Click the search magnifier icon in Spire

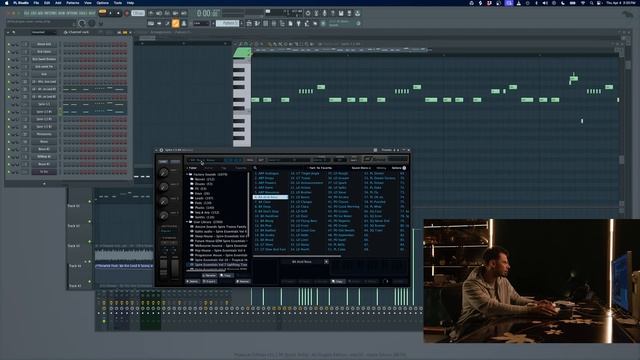pyautogui.click(x=256, y=168)
